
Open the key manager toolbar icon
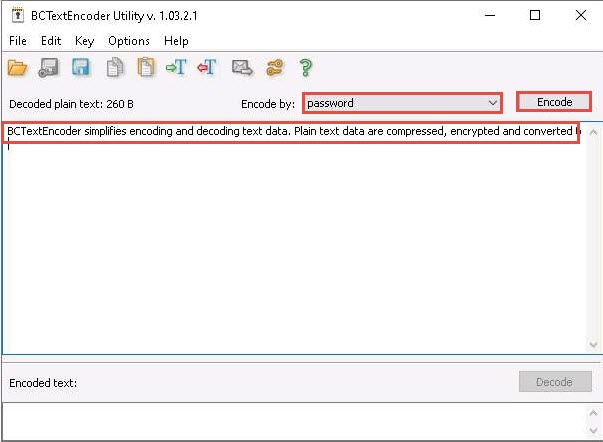274,68
